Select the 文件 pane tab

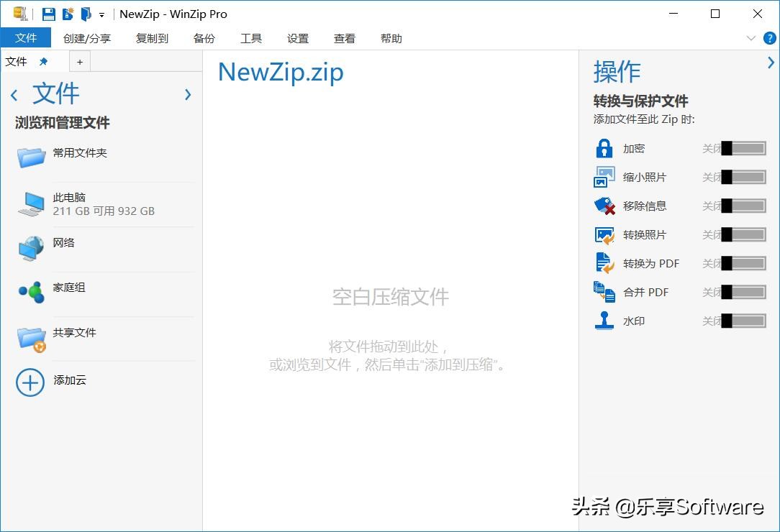(x=17, y=62)
